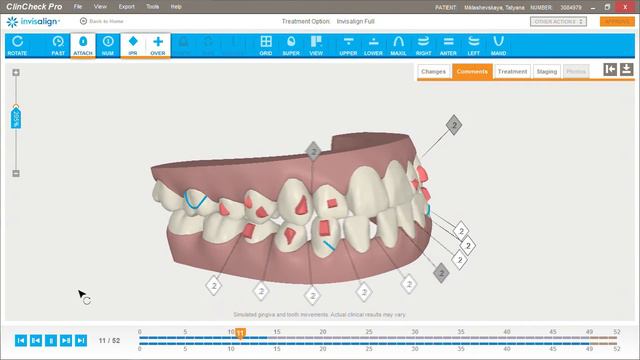Viewport: 640px width, 360px height.
Task: Restore the ClinCheck Pro window
Action: [607, 7]
